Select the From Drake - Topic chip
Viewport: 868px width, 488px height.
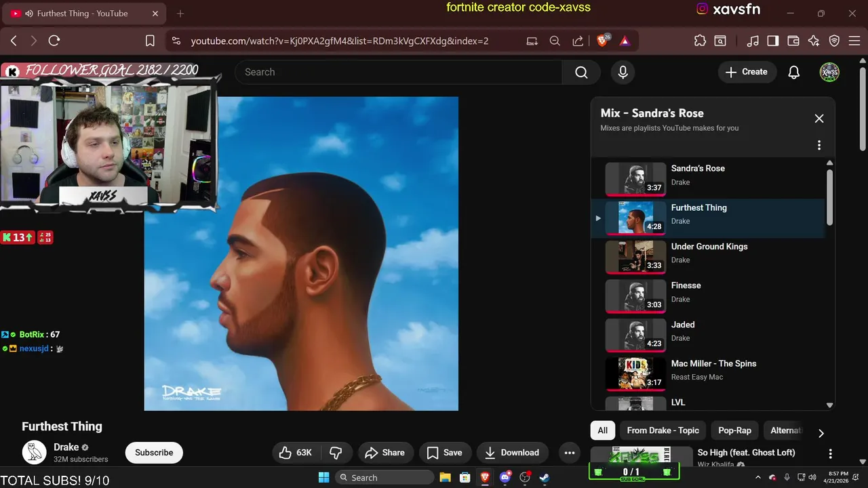pos(663,430)
